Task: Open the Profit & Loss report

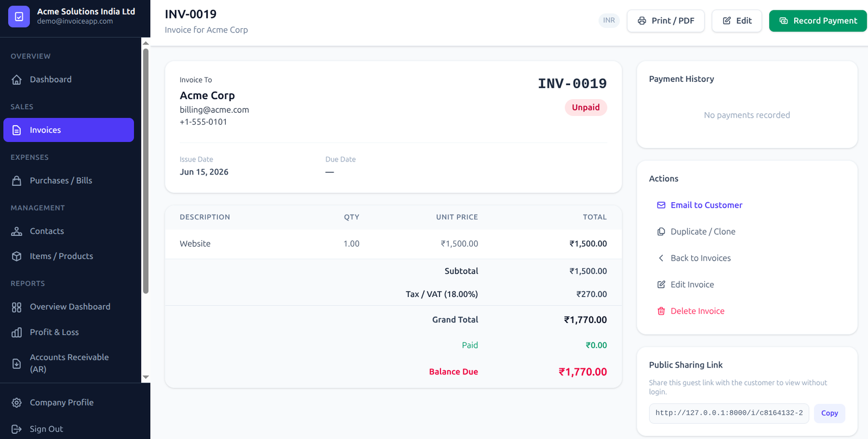Action: coord(68,332)
